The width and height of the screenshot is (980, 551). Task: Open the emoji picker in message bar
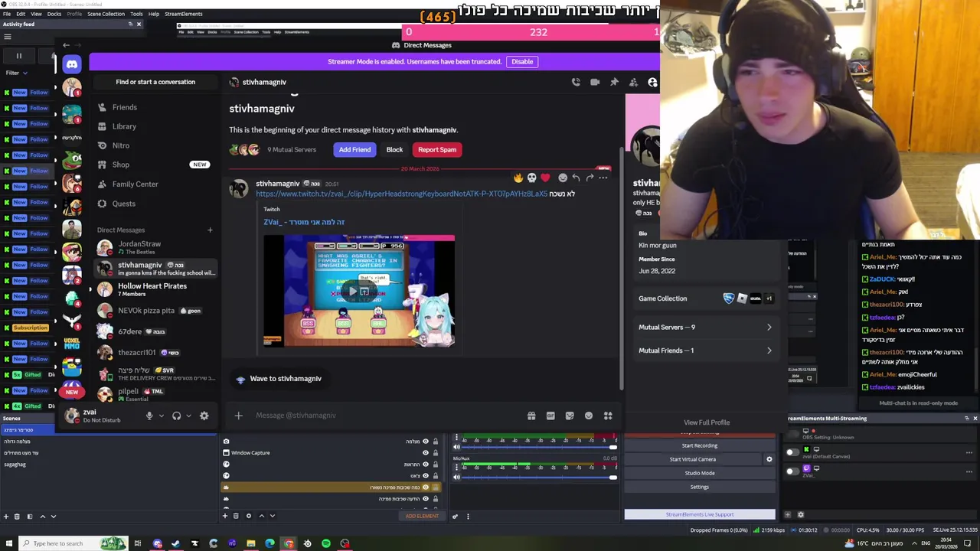589,416
